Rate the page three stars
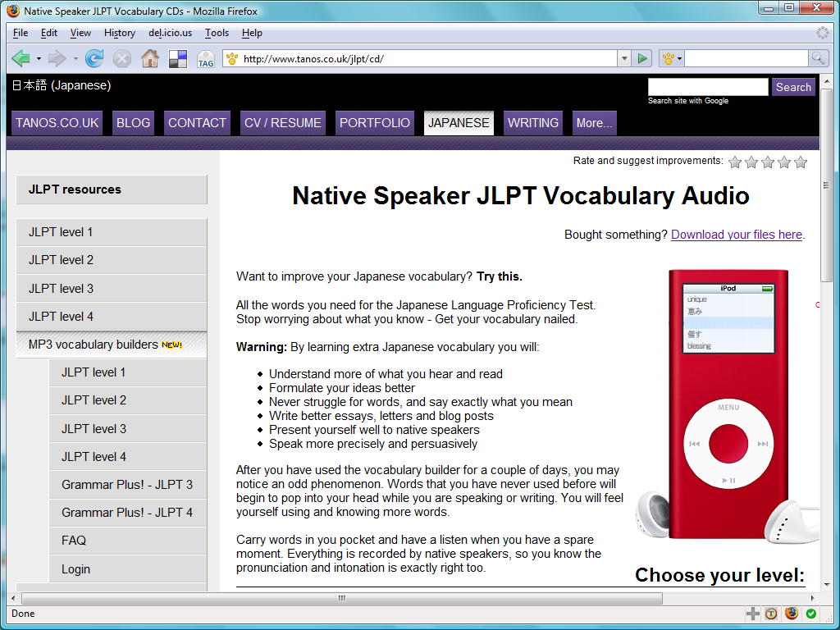The width and height of the screenshot is (840, 630). click(x=768, y=162)
